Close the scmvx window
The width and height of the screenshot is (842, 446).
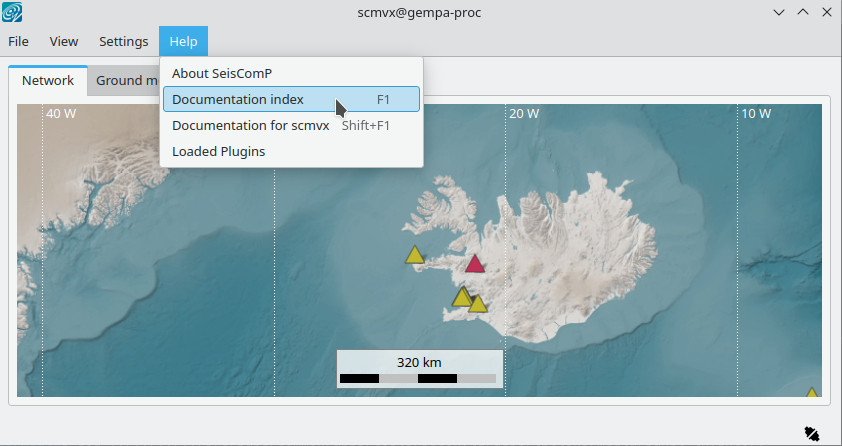coord(826,13)
